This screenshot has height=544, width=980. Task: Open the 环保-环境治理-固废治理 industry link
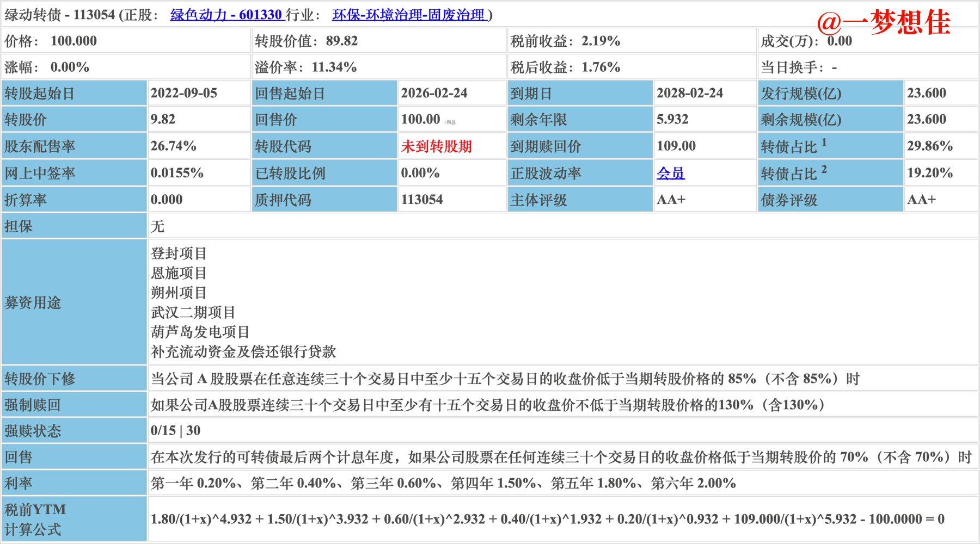[410, 15]
